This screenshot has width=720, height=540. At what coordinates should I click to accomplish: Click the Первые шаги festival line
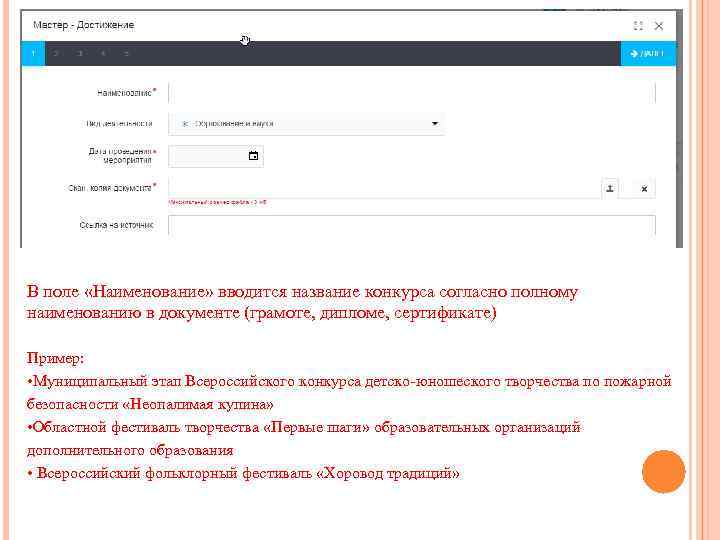point(304,428)
